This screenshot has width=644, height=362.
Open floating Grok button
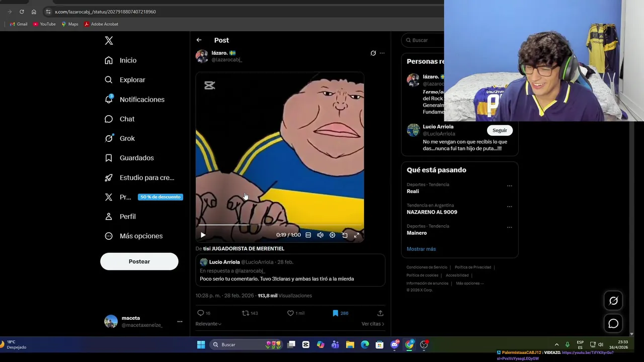coord(613,301)
